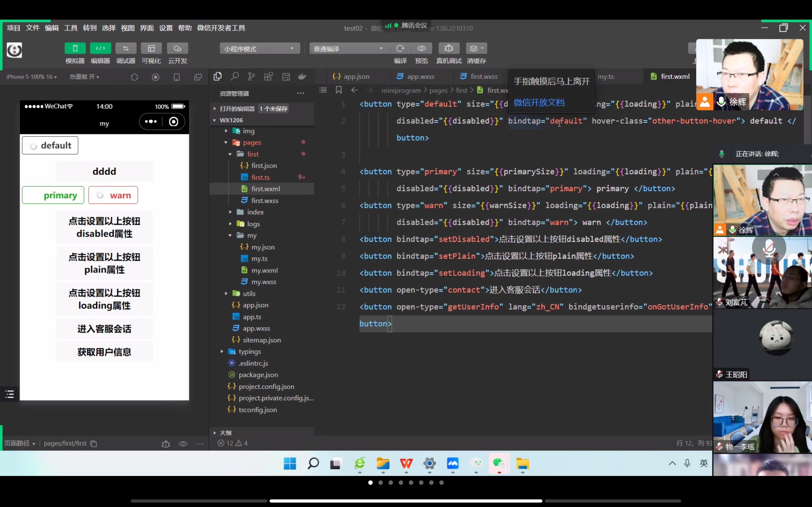Toggle the editor panel button
Viewport: 812px width, 507px height.
coord(100,48)
